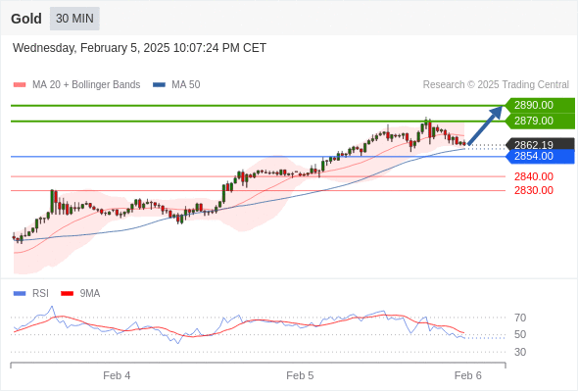Click the MA 20 + Bollinger Bands label
Screen dimensions: 578x392
tap(86, 85)
